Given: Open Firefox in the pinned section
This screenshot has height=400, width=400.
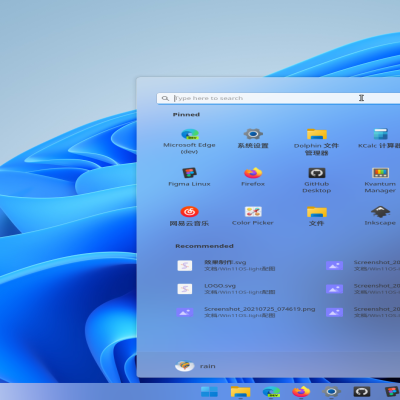Looking at the screenshot, I should pos(253,177).
